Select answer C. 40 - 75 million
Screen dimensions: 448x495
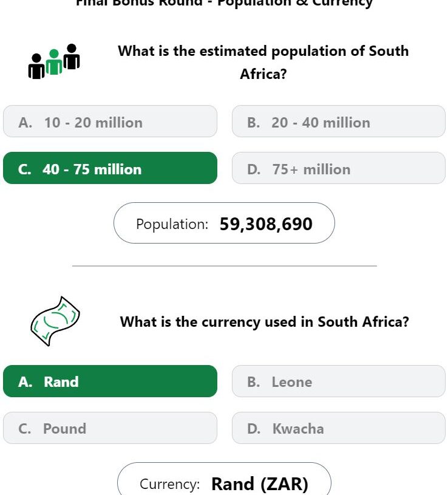click(110, 168)
